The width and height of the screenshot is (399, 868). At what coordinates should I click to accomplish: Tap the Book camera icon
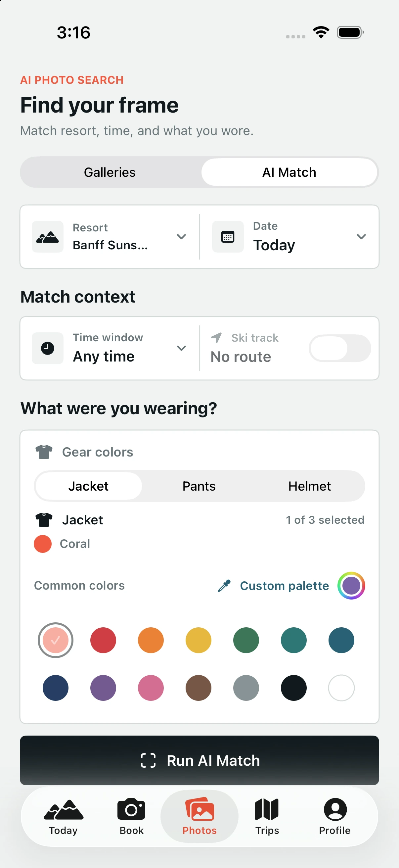131,809
